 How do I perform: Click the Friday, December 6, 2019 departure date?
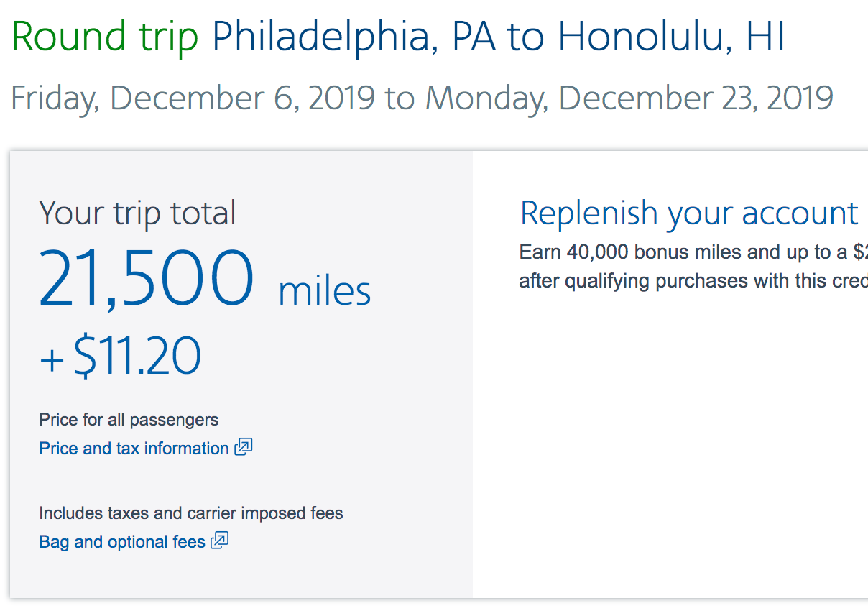point(193,98)
